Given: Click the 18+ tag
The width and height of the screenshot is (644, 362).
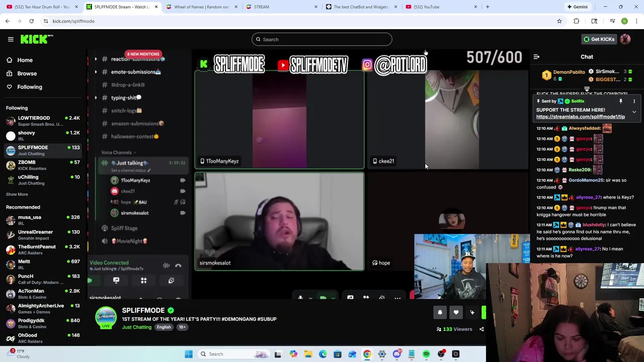Looking at the screenshot, I should (x=182, y=327).
